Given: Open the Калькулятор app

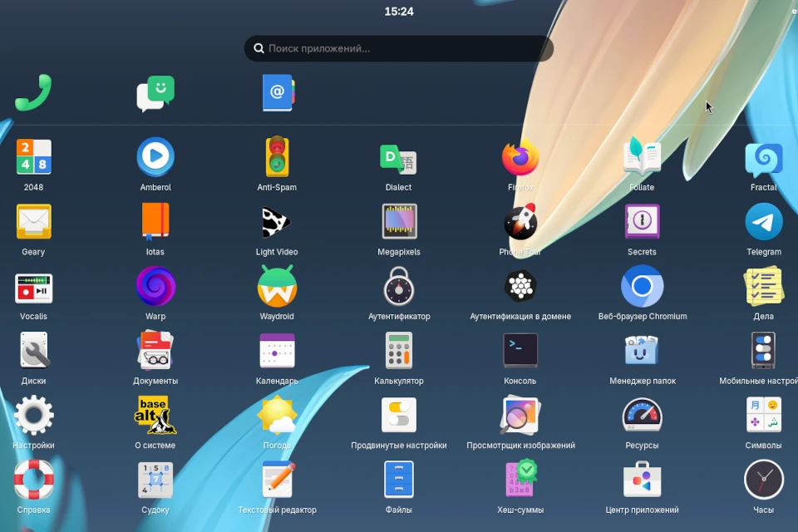Looking at the screenshot, I should [x=399, y=351].
